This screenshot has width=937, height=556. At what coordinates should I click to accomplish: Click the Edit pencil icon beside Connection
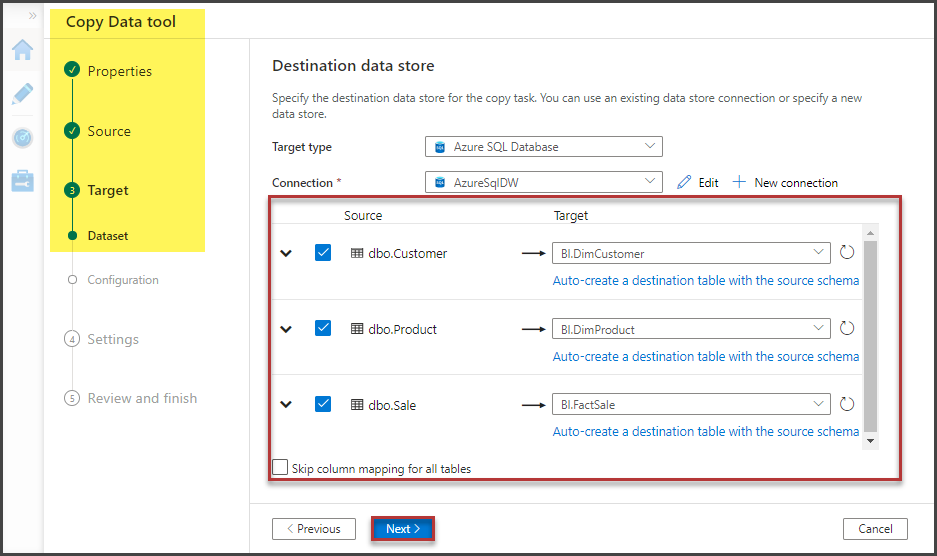(x=684, y=182)
